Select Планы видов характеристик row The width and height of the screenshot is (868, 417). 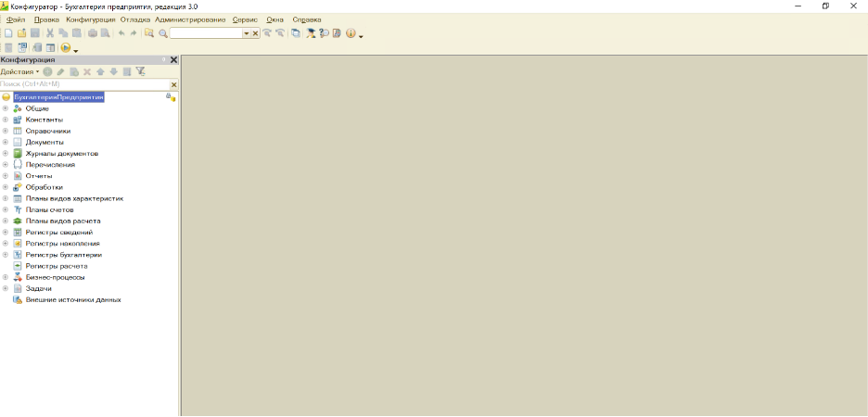(74, 198)
